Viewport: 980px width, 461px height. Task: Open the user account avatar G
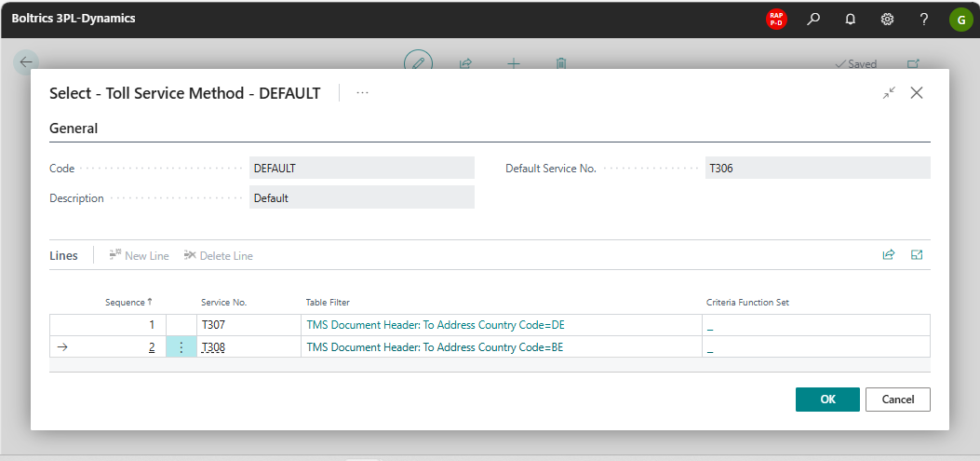[x=960, y=19]
